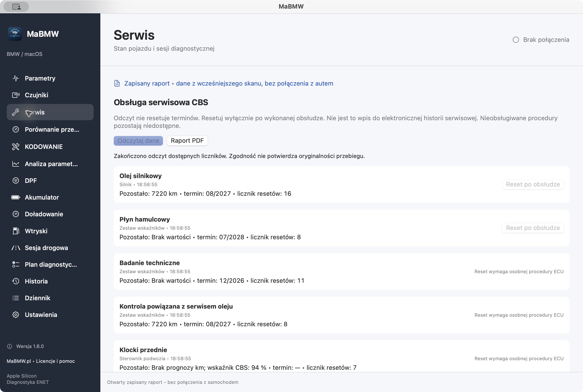Reset po obsłudze for Olej silnikowy
The image size is (583, 392).
click(x=533, y=184)
